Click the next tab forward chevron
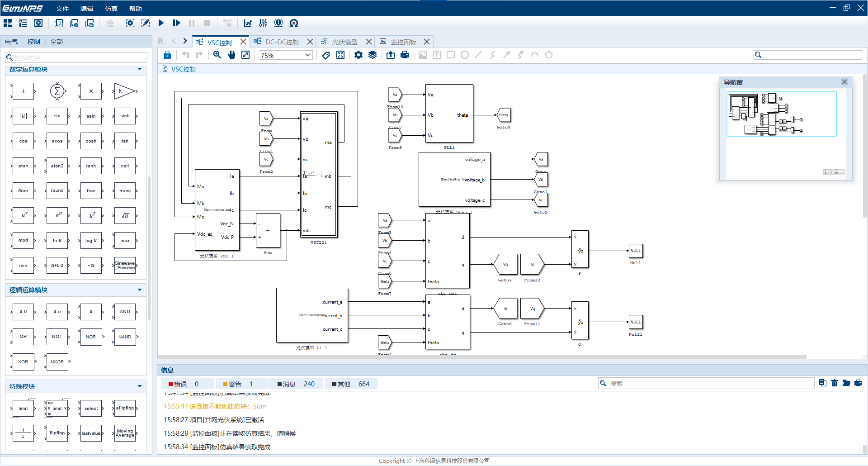This screenshot has height=466, width=868. [x=185, y=41]
